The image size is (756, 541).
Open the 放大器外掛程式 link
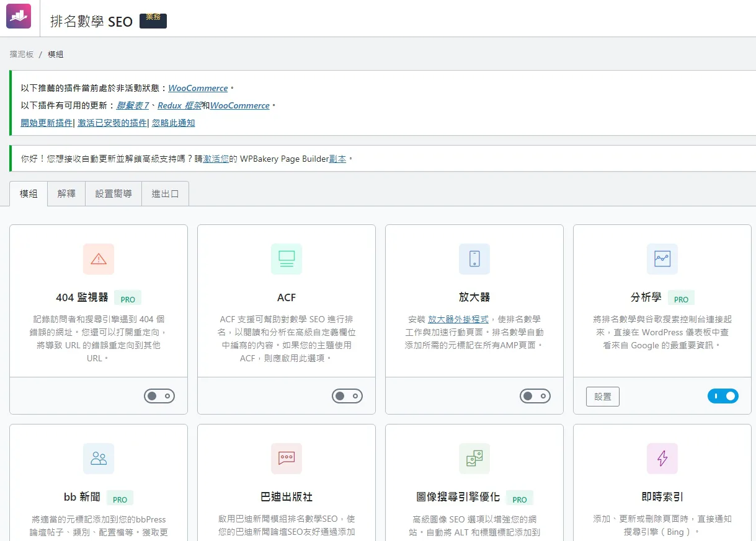(458, 319)
